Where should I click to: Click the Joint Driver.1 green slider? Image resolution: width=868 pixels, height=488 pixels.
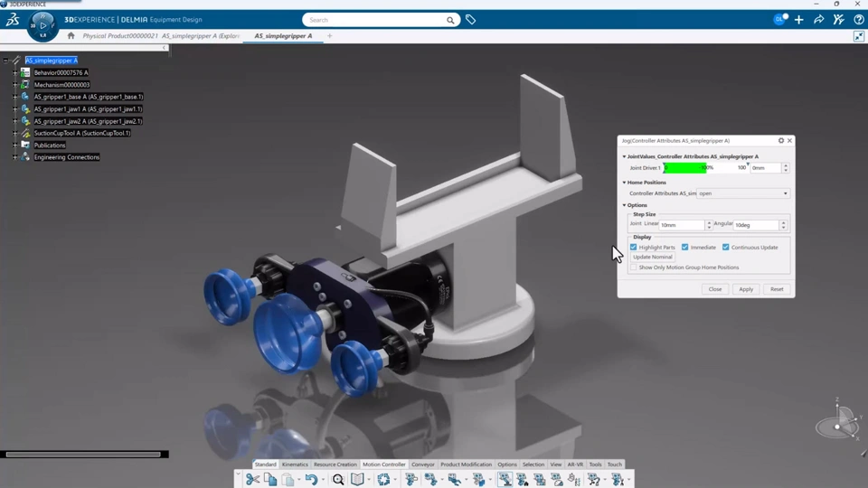(704, 168)
